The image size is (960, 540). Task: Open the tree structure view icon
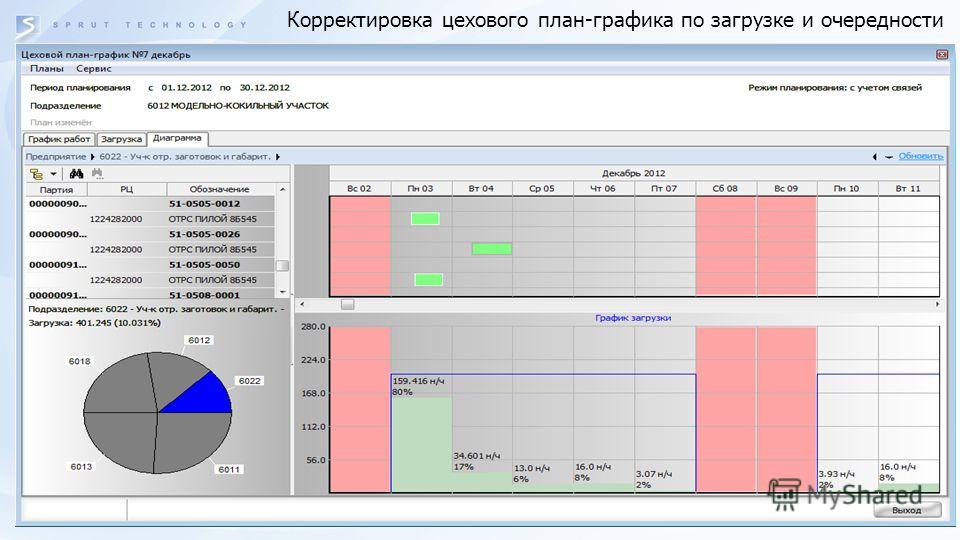[x=36, y=174]
